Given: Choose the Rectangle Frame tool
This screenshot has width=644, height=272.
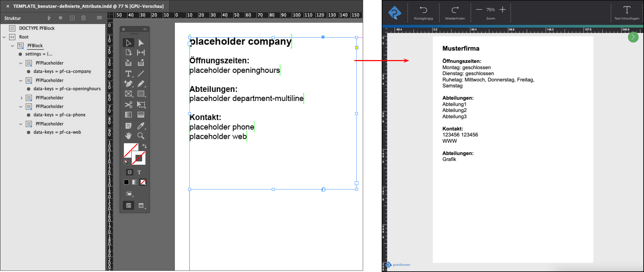Looking at the screenshot, I should click(x=128, y=94).
